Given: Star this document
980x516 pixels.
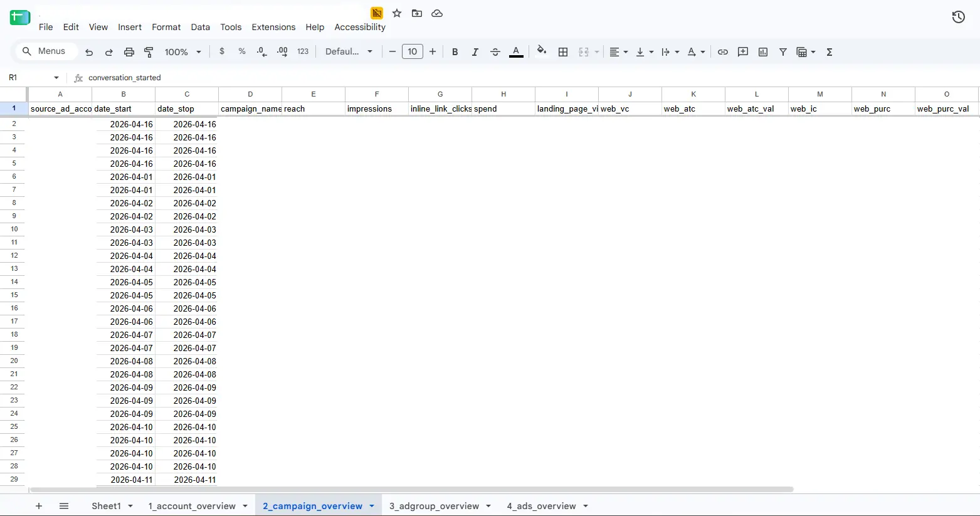Looking at the screenshot, I should coord(397,13).
